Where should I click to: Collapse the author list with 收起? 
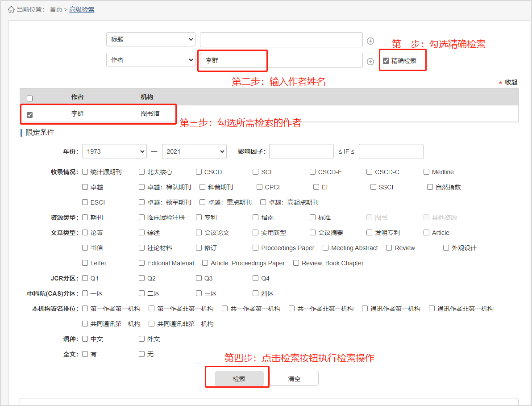pos(508,82)
